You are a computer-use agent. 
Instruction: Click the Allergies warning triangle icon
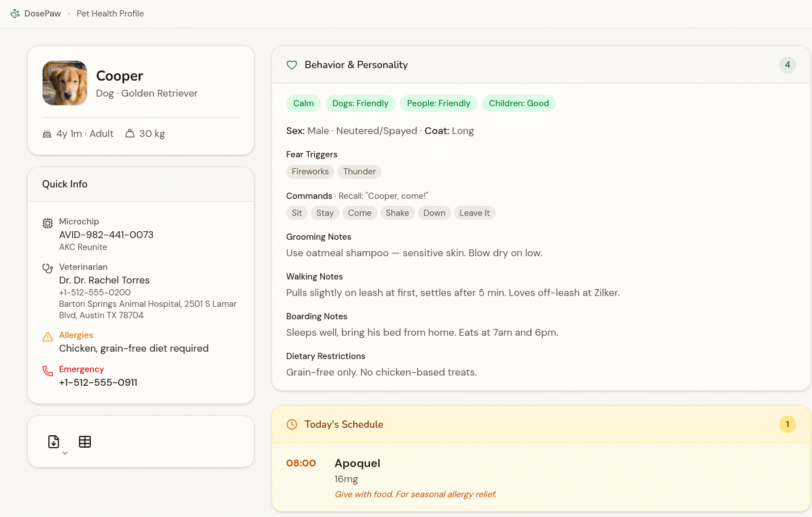click(48, 337)
